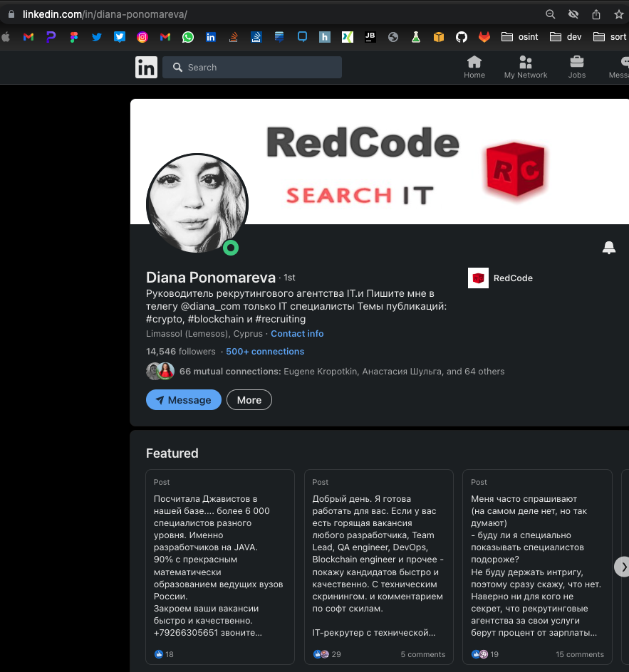Image resolution: width=629 pixels, height=672 pixels.
Task: Click the 14,546 followers count
Action: [180, 352]
